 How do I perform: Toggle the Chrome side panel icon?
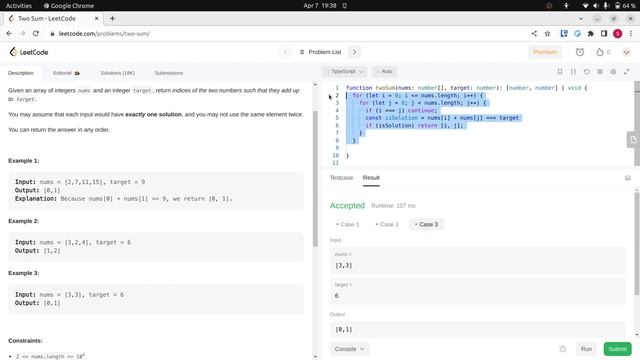click(x=604, y=33)
